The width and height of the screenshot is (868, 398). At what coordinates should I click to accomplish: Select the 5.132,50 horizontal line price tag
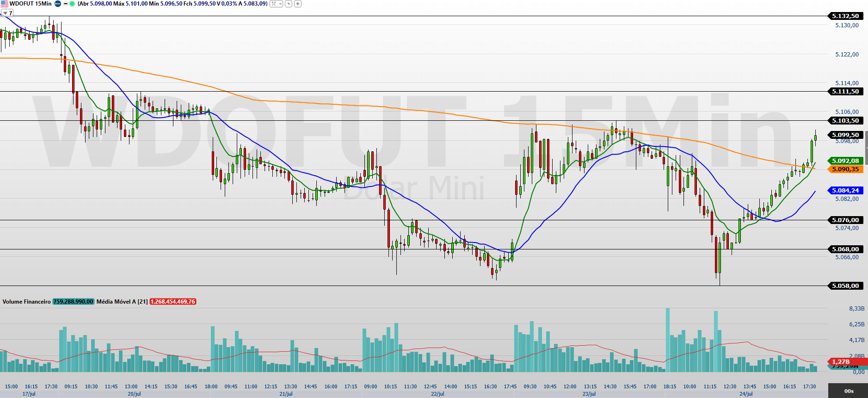pos(845,16)
